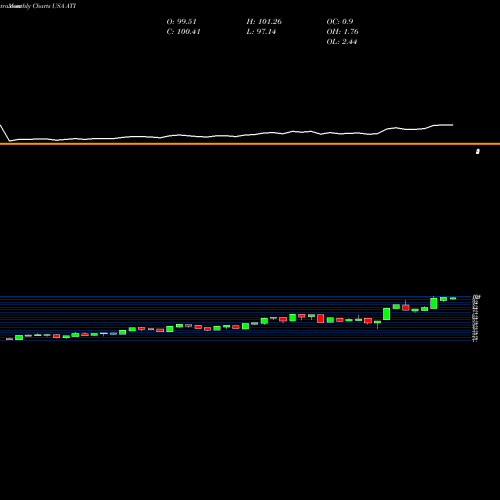Click the last green candlestick on the right

point(453,298)
